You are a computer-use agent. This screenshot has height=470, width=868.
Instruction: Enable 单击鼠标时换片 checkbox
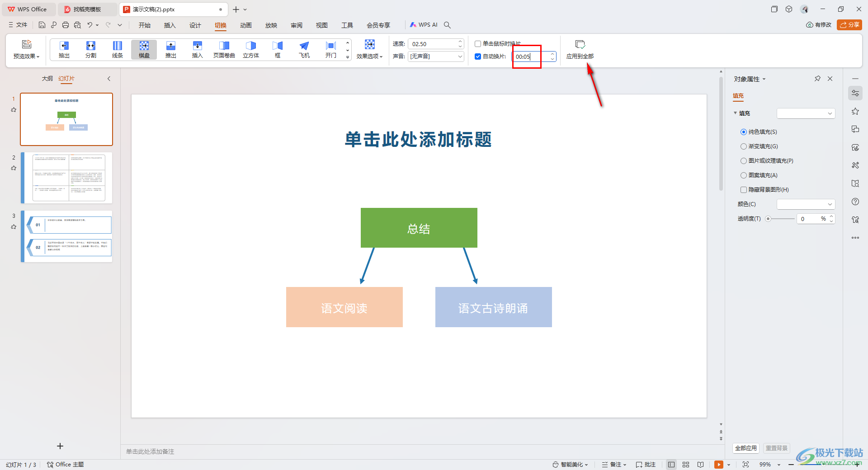478,44
